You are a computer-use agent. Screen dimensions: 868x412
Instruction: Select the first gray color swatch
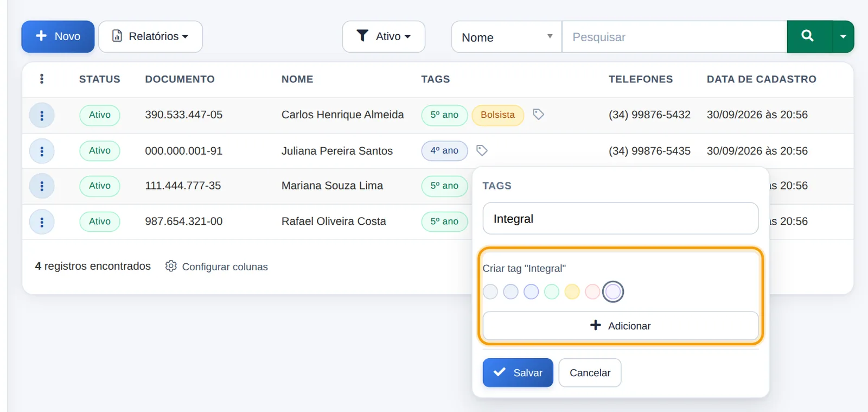point(490,292)
